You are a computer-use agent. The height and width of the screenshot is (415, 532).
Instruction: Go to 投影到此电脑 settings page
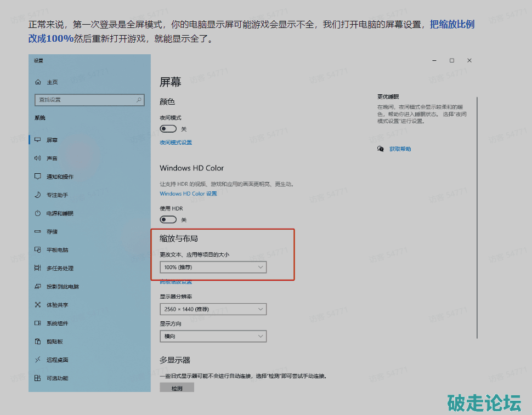coord(62,287)
